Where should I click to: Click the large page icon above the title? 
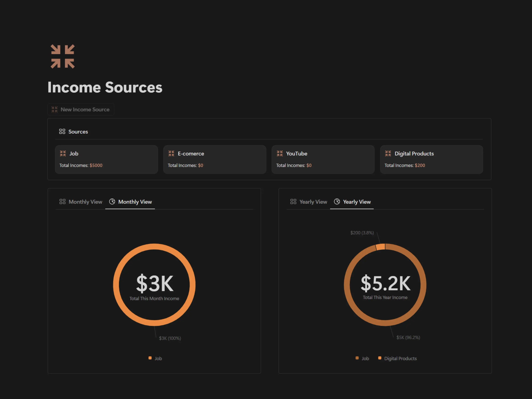coord(63,57)
